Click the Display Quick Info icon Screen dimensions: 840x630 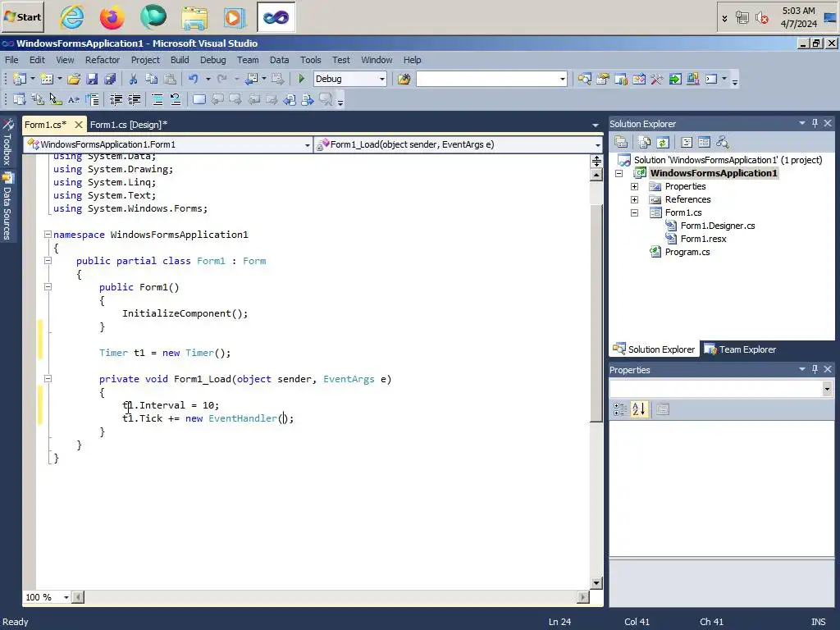pos(56,99)
